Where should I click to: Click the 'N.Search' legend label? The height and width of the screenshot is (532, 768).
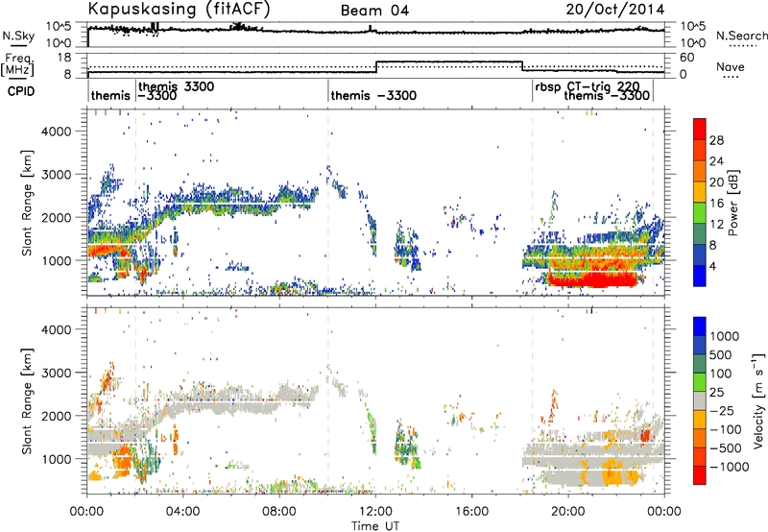click(x=741, y=36)
